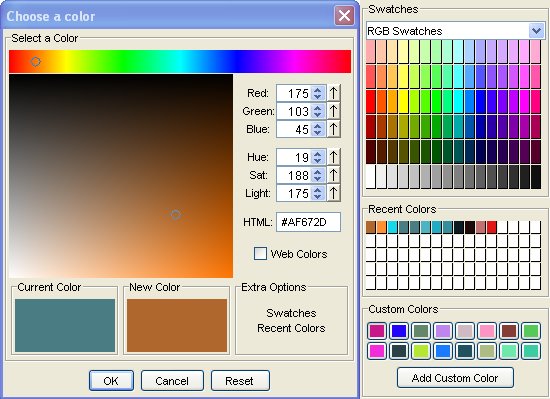This screenshot has height=399, width=550.
Task: Click the Light spinner arrows
Action: pos(318,193)
